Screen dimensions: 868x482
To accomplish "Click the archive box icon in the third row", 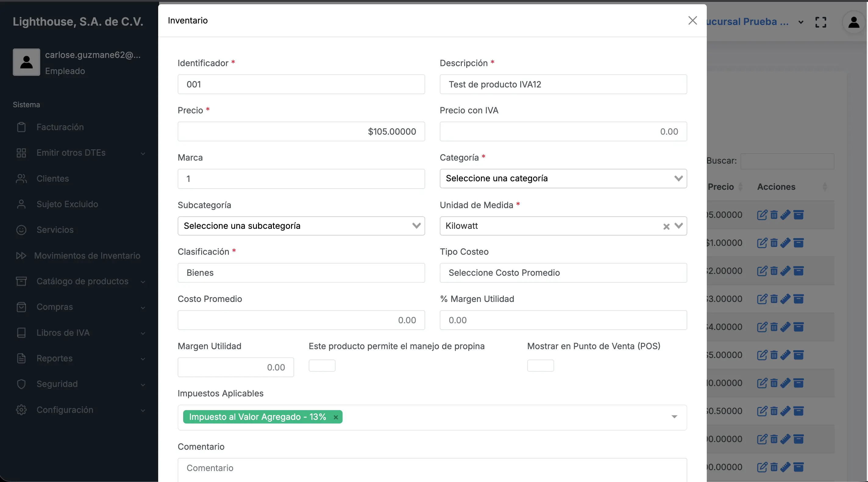I will point(799,271).
